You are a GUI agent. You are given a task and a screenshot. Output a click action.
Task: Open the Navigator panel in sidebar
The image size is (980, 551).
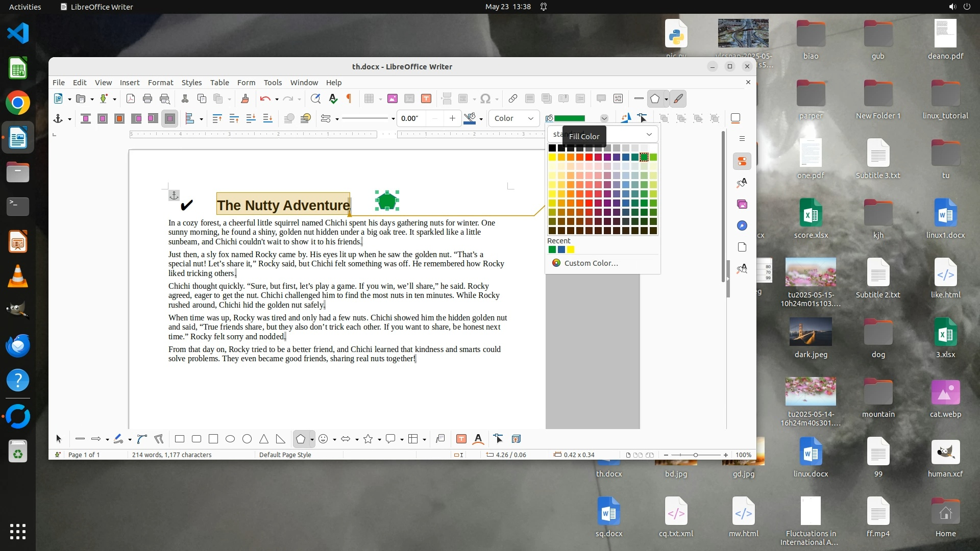(742, 226)
